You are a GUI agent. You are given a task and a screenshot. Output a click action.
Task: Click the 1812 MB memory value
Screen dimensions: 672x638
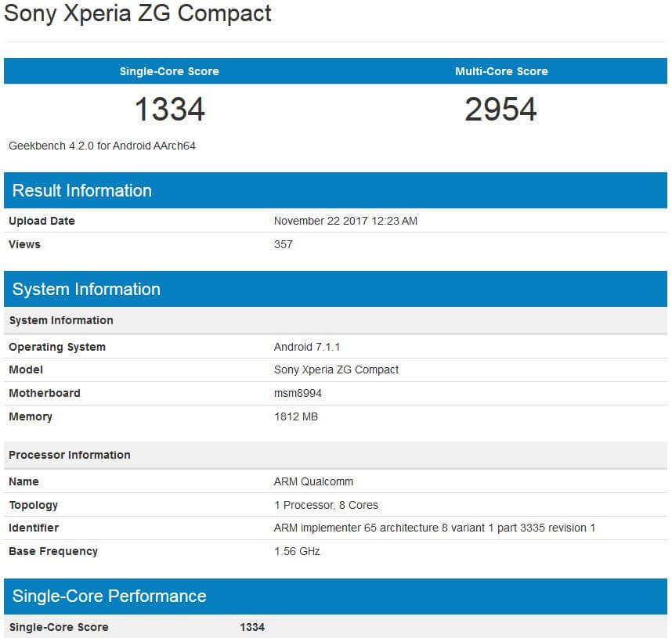point(296,416)
